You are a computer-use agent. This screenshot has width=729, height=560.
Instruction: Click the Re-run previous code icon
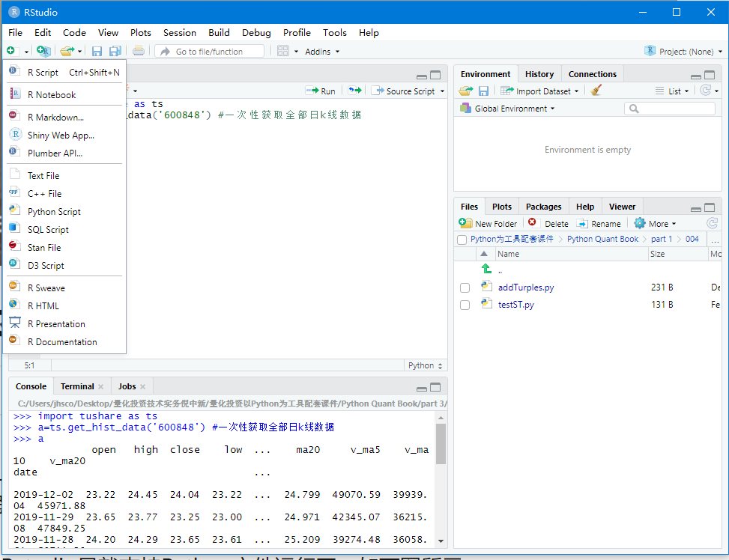(x=354, y=91)
